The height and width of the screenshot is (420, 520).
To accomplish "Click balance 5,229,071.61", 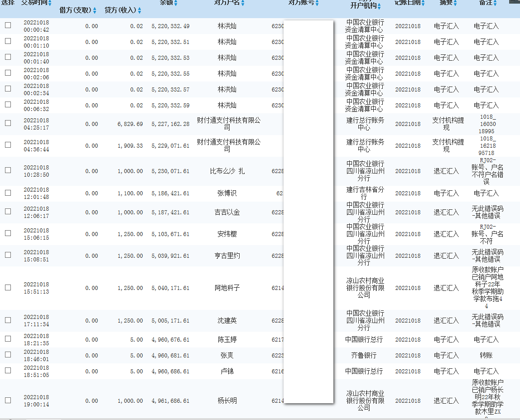I will click(170, 145).
